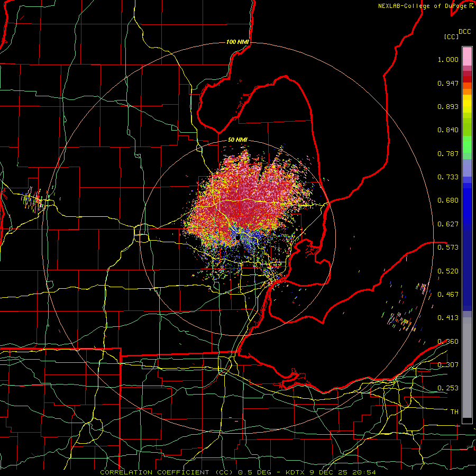The height and width of the screenshot is (476, 476).
Task: Select the 100 NMI range ring label
Action: (x=237, y=42)
